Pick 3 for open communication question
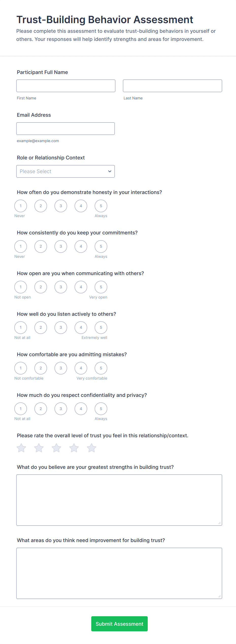This screenshot has height=644, width=236. click(x=61, y=287)
